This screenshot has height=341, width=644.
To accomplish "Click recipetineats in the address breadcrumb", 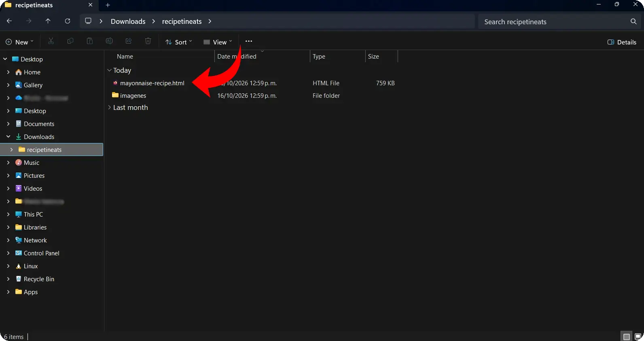I will (182, 21).
